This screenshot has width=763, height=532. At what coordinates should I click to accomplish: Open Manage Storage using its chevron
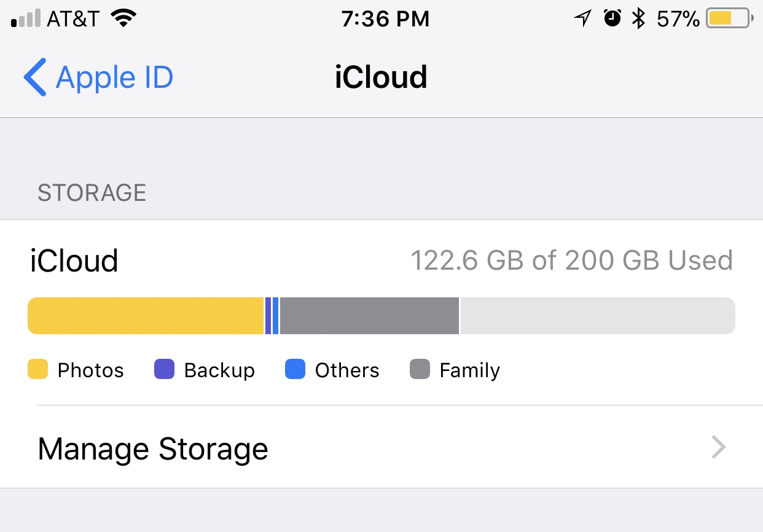click(719, 447)
